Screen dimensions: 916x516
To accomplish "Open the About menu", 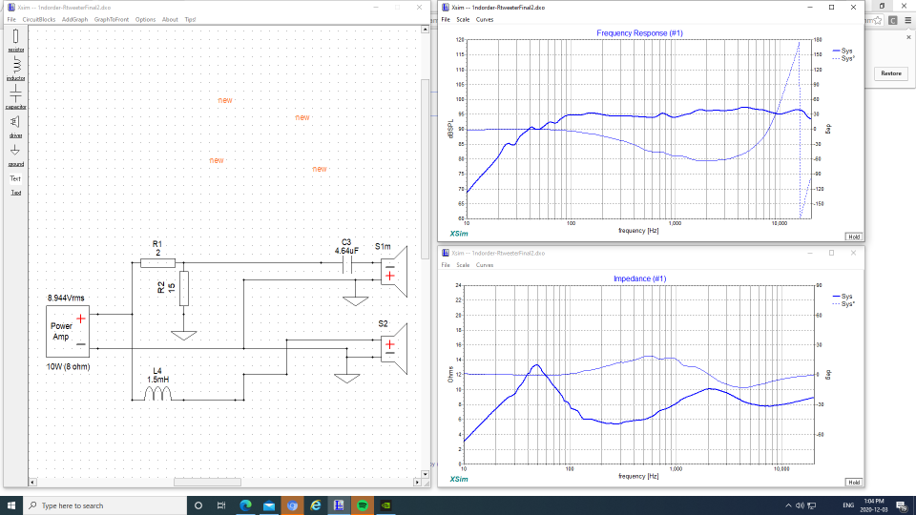I will point(170,19).
